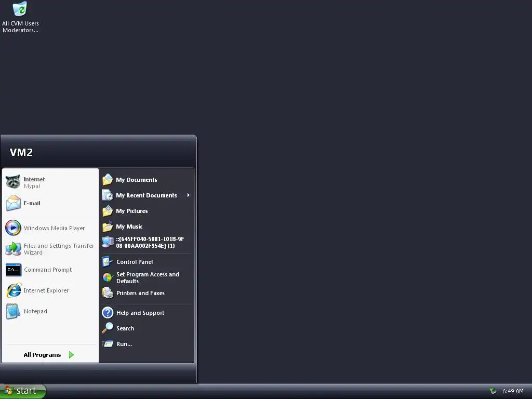Click the Notepad icon

point(13,311)
